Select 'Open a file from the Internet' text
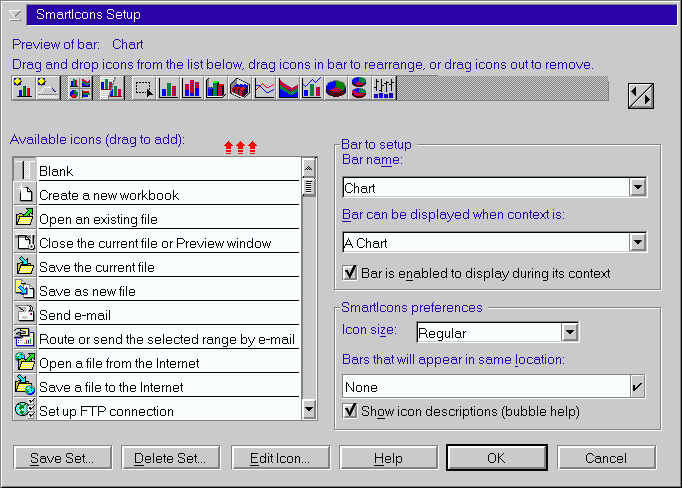The width and height of the screenshot is (682, 488). point(119,363)
